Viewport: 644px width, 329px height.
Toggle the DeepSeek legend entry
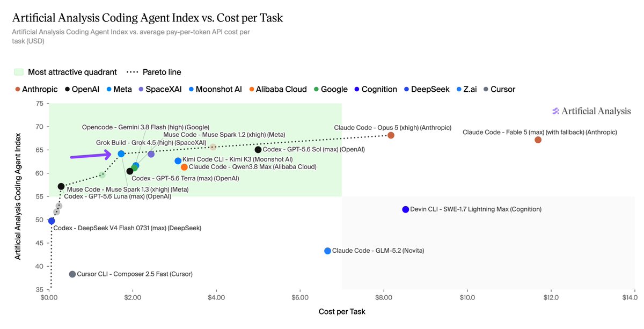point(427,89)
